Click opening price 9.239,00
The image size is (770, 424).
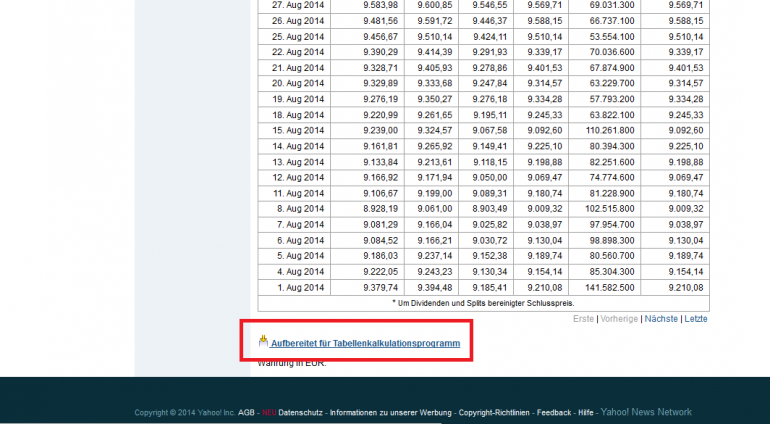(x=381, y=131)
